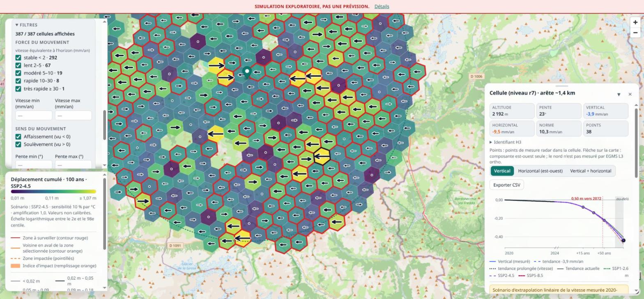Click the Vitesse max input field
The image size is (644, 299).
pyautogui.click(x=73, y=115)
